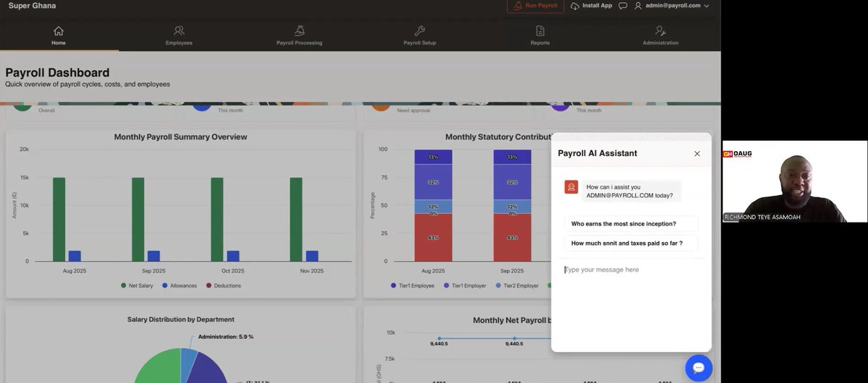Toggle Net Salary legend in payroll summary
Viewport: 868px width, 383px height.
pos(138,285)
